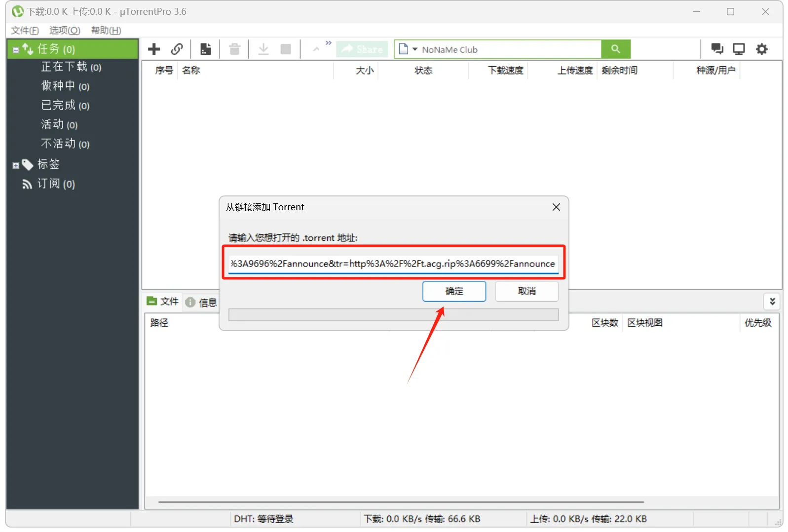Click the Create New Torrent file icon
Screen dimensions: 788x532
tap(205, 49)
